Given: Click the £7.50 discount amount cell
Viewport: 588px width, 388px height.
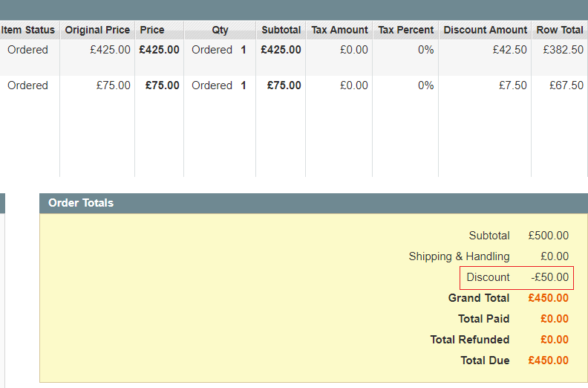Looking at the screenshot, I should click(x=513, y=85).
